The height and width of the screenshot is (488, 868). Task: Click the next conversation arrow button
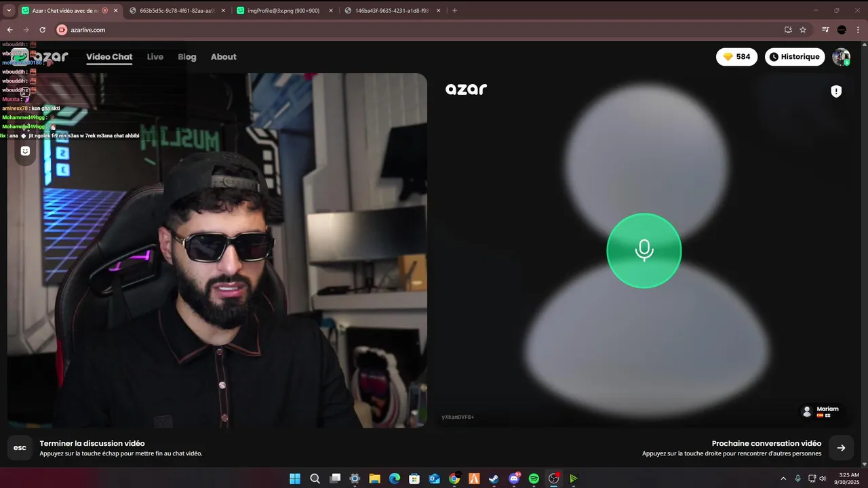841,448
